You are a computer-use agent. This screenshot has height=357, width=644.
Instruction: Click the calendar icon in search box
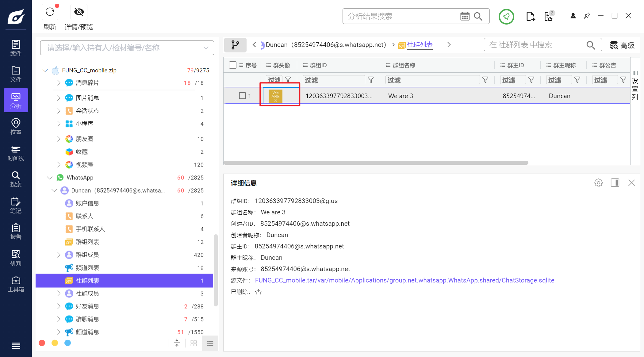pyautogui.click(x=465, y=16)
